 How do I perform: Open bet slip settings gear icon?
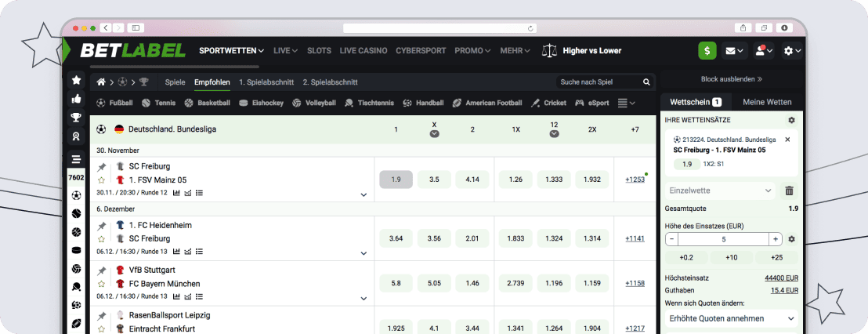791,120
